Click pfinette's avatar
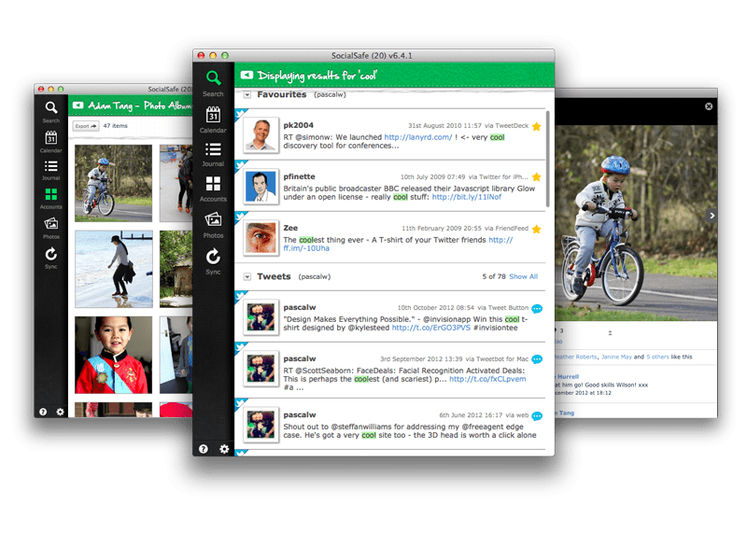The image size is (747, 560). point(261,187)
